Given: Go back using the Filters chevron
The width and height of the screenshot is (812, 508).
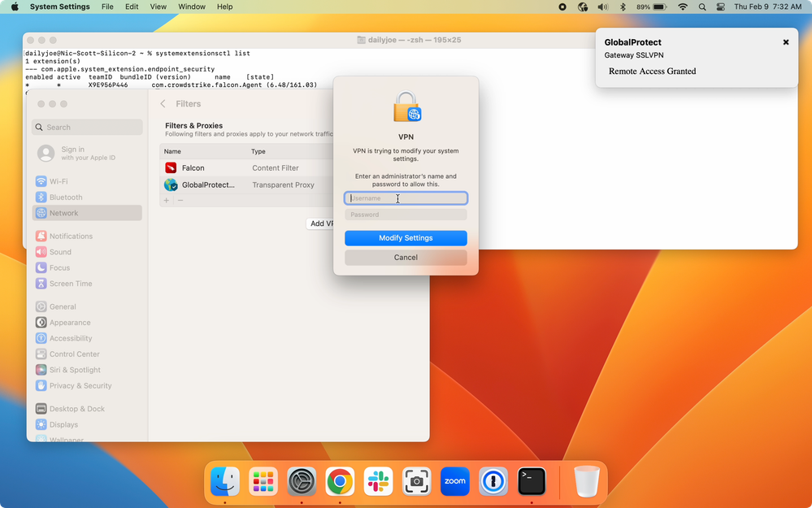Looking at the screenshot, I should pos(163,104).
